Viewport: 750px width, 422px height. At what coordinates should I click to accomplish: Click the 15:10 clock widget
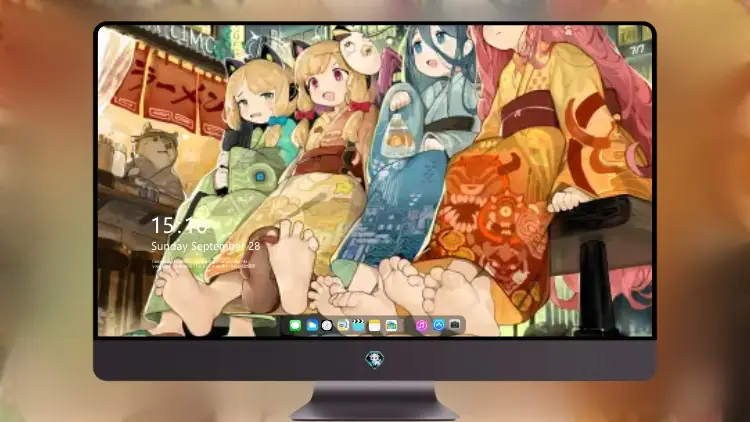(179, 225)
